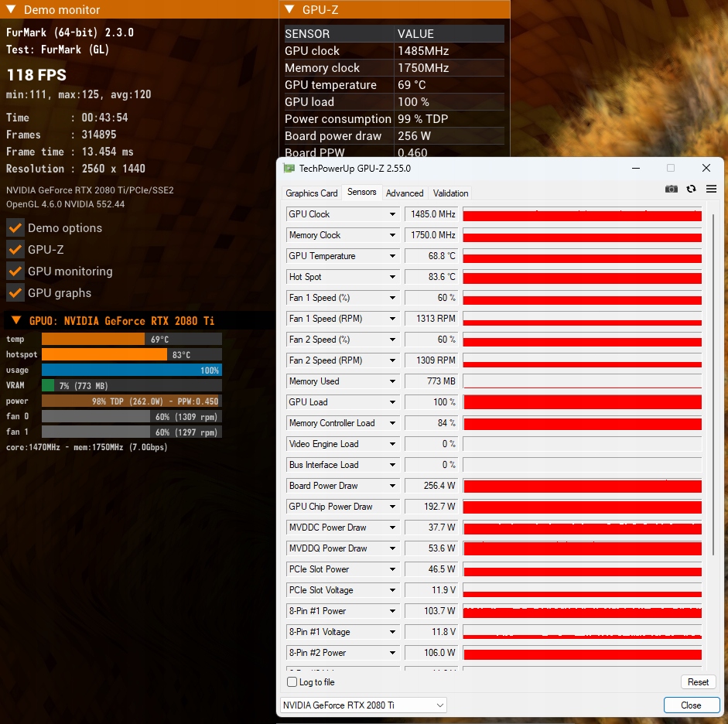This screenshot has height=724, width=728.
Task: Click the Close button in GPU-Z
Action: 691,705
